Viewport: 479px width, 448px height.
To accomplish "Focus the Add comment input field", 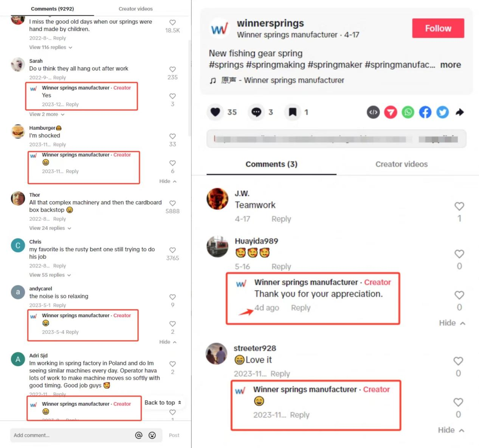I will coord(72,435).
